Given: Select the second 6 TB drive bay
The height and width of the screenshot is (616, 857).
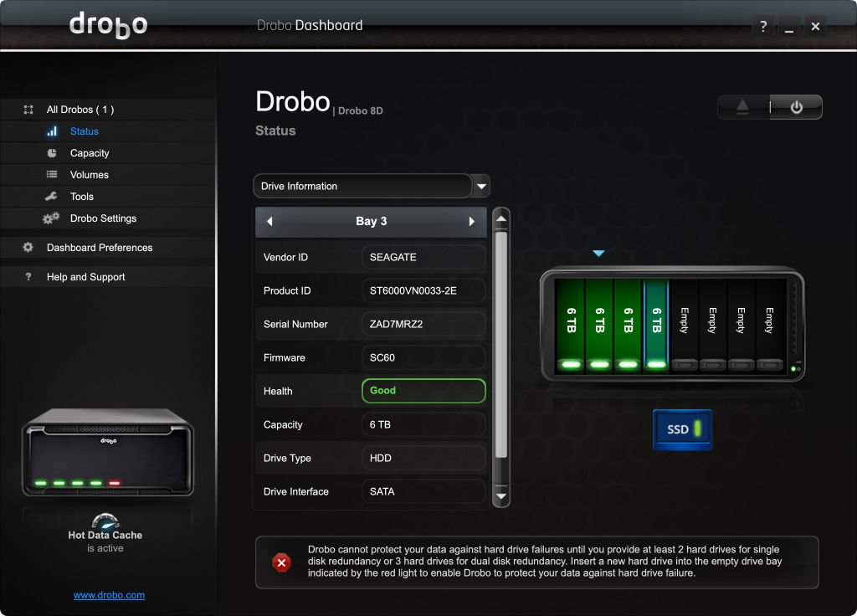Looking at the screenshot, I should tap(599, 326).
